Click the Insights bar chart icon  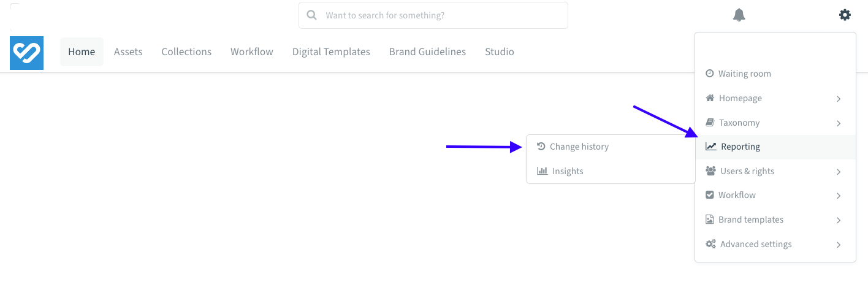point(542,171)
